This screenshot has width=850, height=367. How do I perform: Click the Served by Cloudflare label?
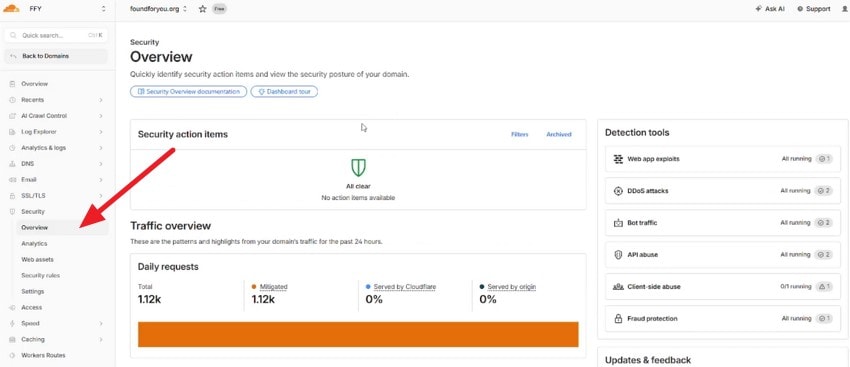[404, 287]
